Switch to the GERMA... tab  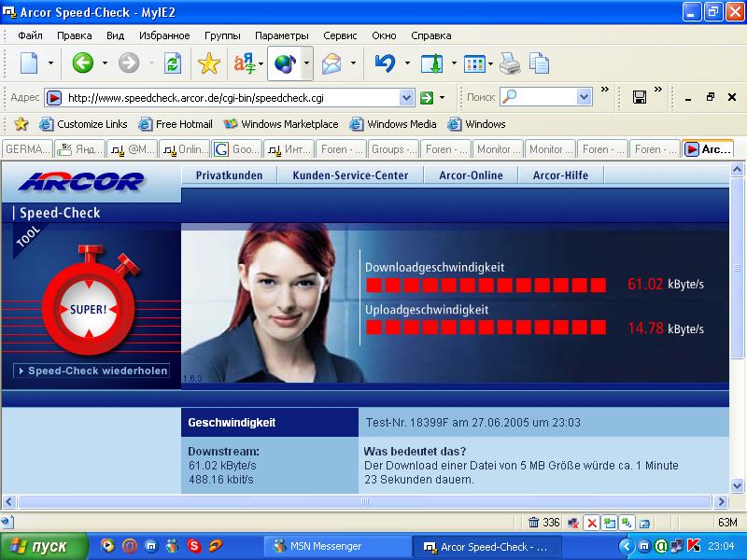coord(28,149)
